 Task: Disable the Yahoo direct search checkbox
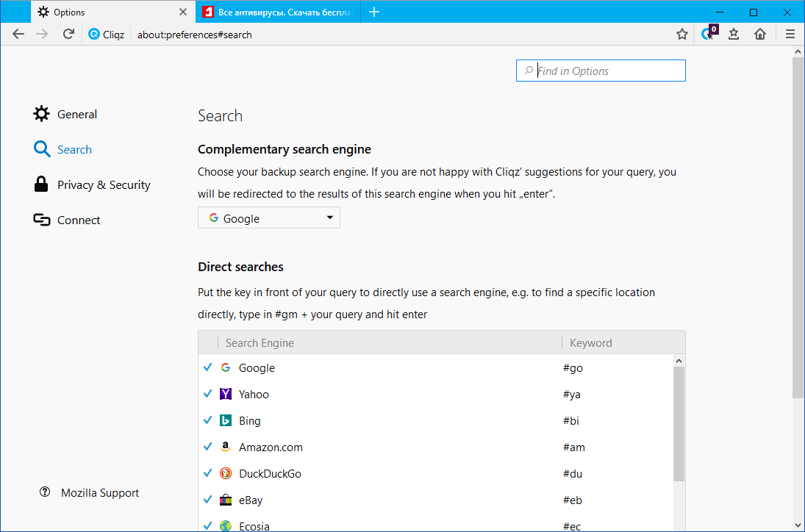pos(208,394)
